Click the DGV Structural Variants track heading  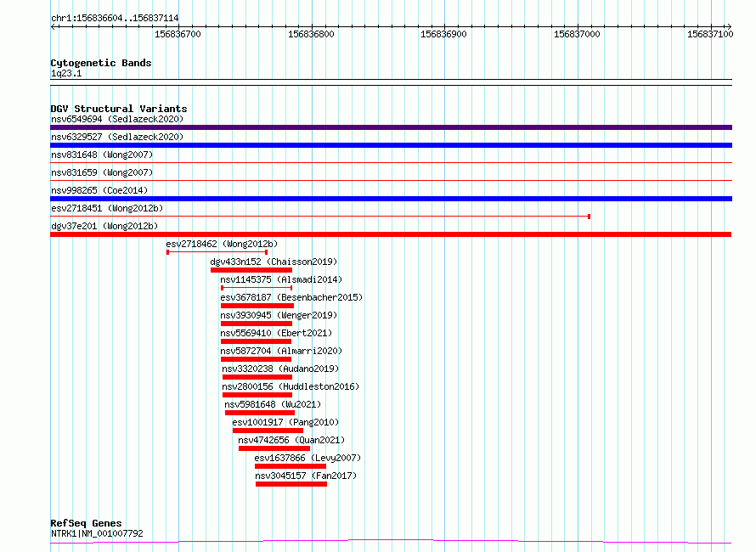pos(119,109)
